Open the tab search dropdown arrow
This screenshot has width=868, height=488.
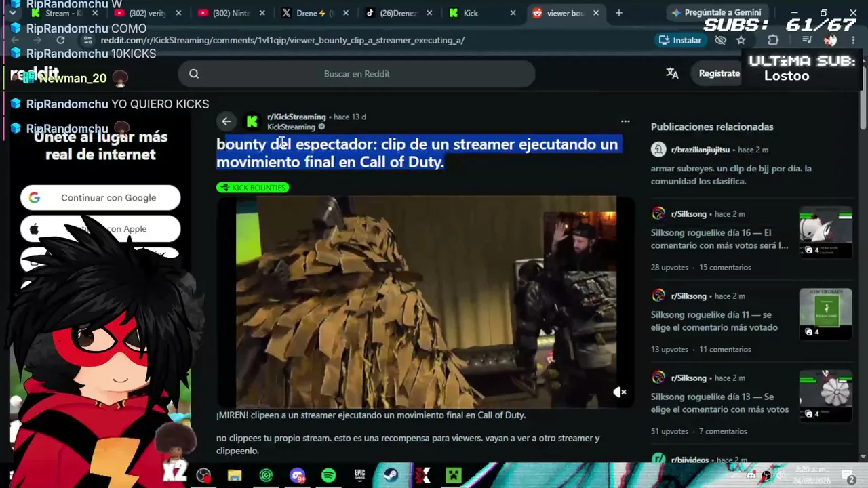tap(12, 13)
